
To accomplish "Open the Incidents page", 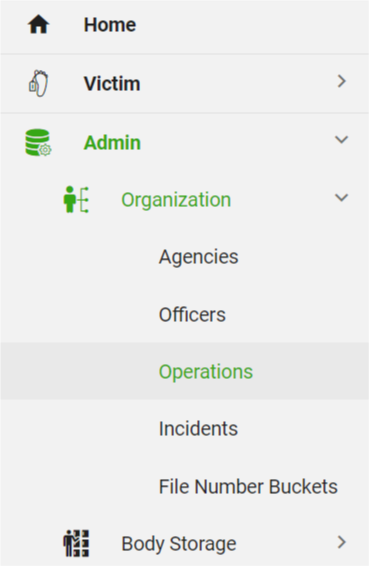I will [x=199, y=429].
